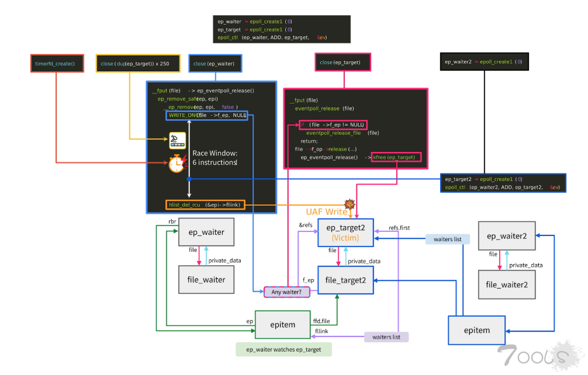Click the ep_remove_safe(ep, epi) line

188,99
